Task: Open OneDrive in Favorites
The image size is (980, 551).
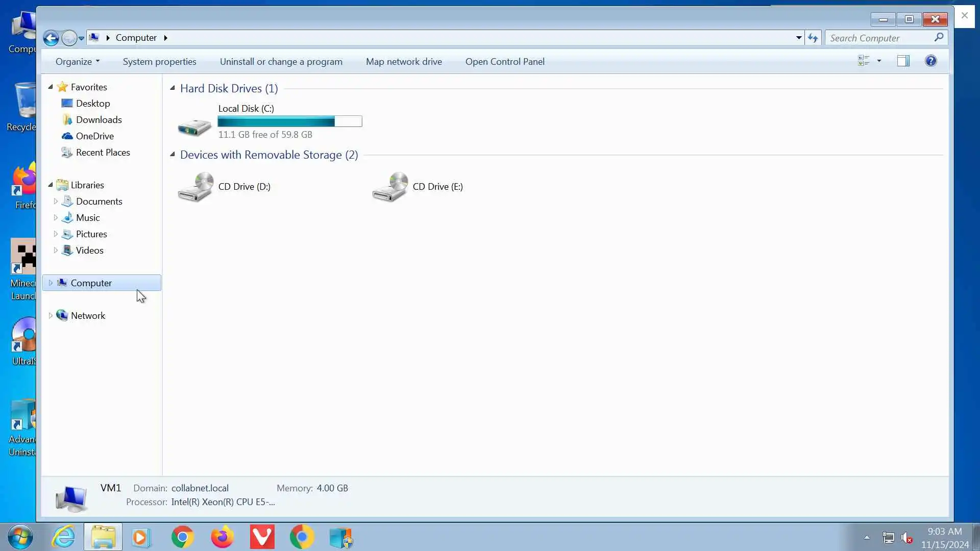Action: pyautogui.click(x=94, y=136)
